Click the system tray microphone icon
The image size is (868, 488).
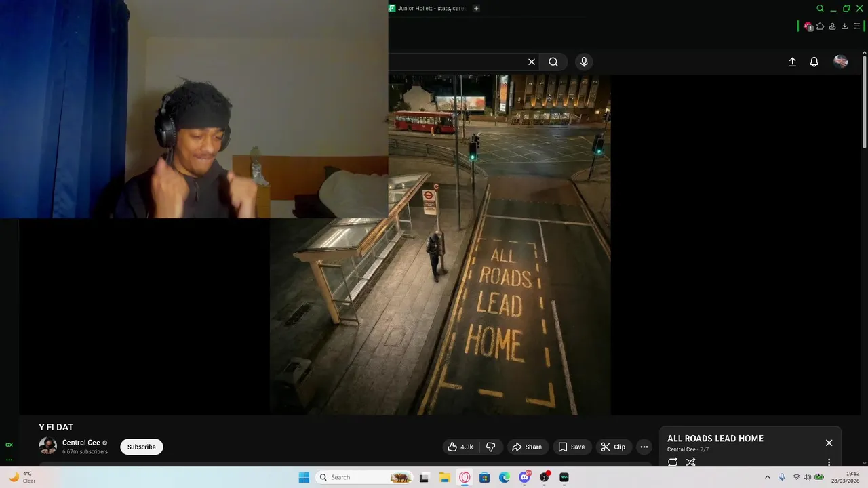click(x=782, y=477)
